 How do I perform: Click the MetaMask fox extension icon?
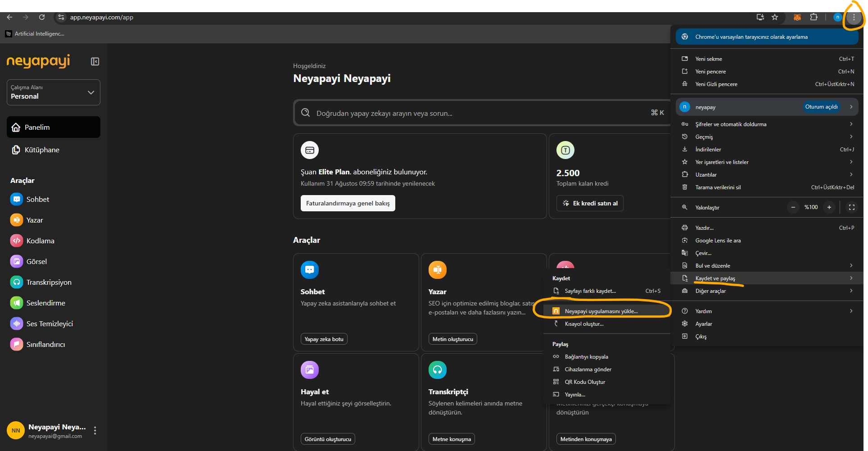[x=797, y=17]
